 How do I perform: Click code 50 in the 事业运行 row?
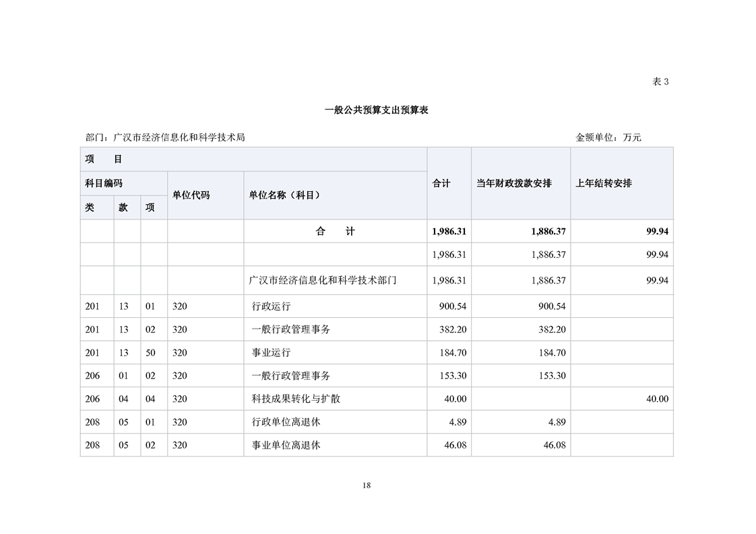[x=150, y=352]
